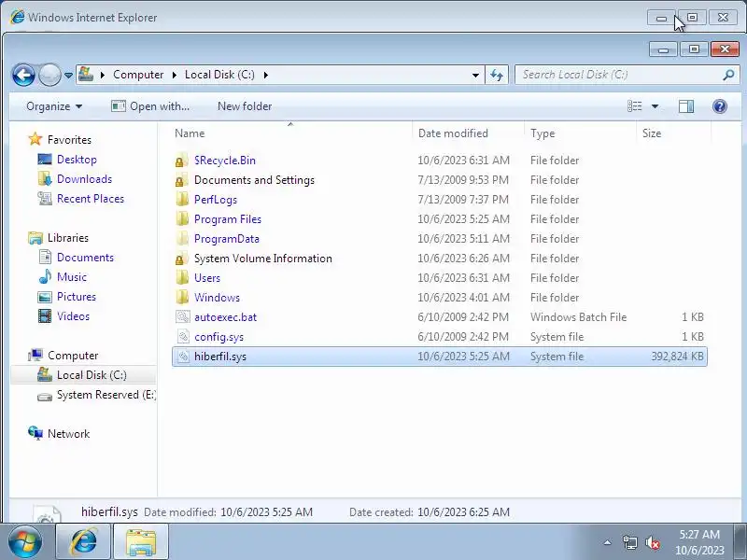Click the Show desktop strip at taskbar end
The width and height of the screenshot is (747, 560).
(x=740, y=541)
